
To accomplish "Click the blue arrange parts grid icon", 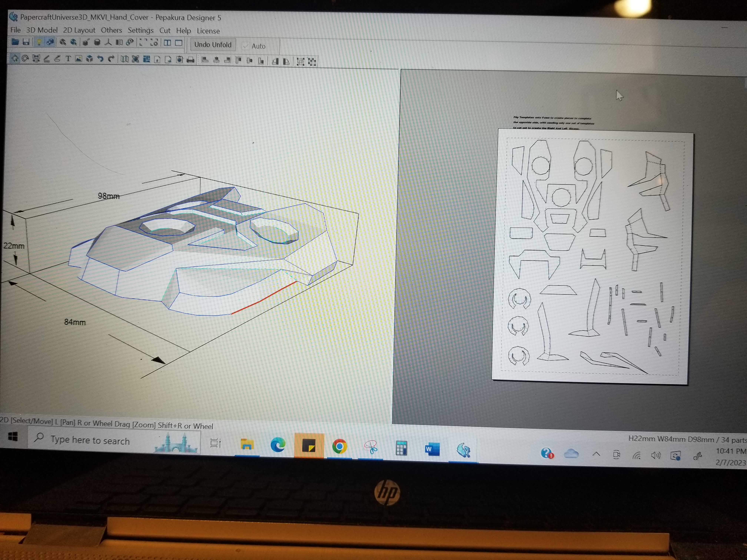I will coord(147,59).
